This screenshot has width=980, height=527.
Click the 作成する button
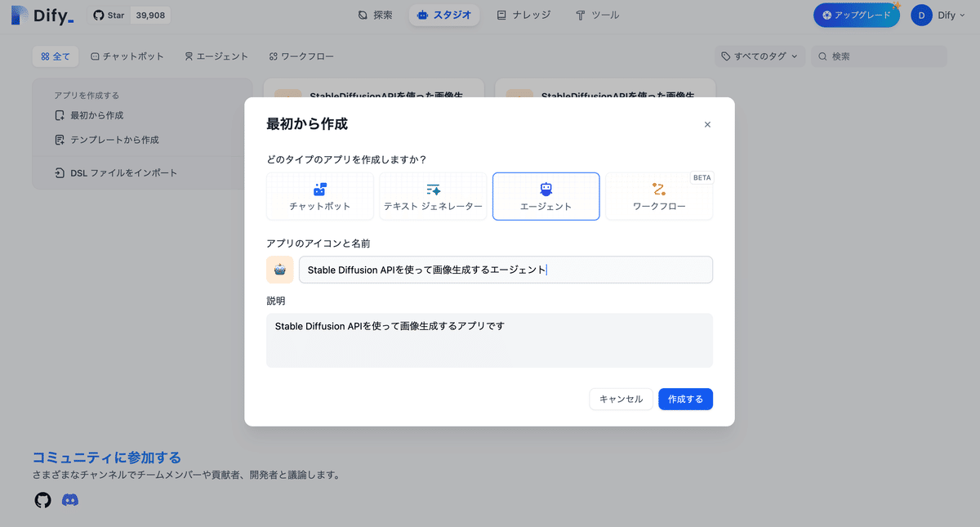tap(685, 399)
